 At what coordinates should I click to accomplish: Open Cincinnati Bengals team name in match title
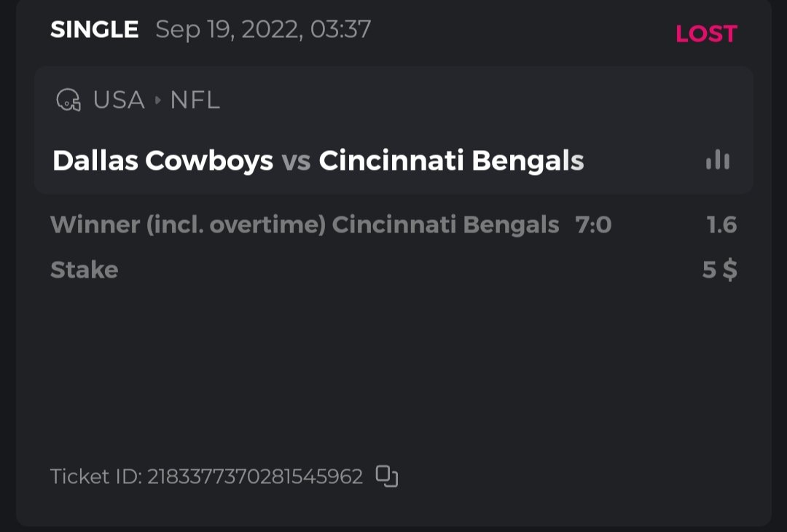point(451,161)
